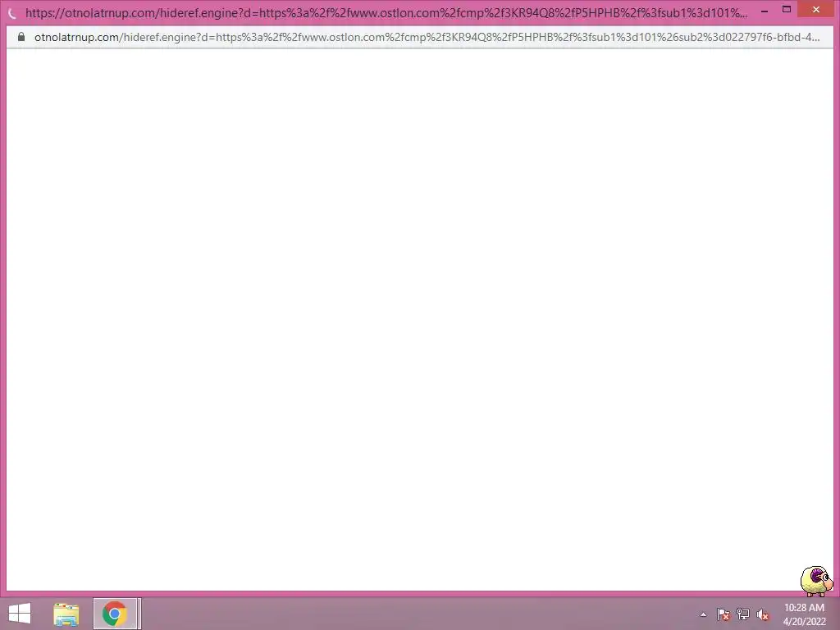The image size is (840, 630).
Task: Click the sheep desktop pet character
Action: [x=817, y=581]
